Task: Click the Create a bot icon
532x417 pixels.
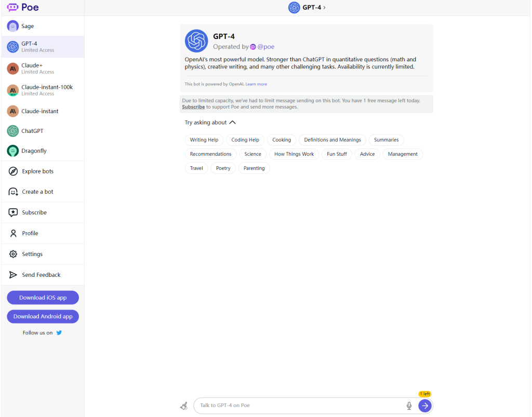Action: (x=13, y=192)
